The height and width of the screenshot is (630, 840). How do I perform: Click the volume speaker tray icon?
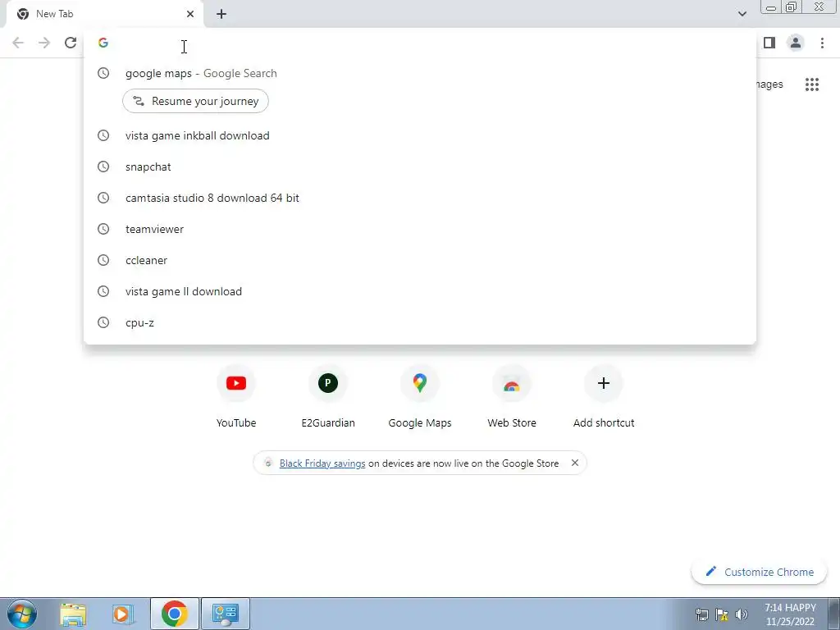742,614
